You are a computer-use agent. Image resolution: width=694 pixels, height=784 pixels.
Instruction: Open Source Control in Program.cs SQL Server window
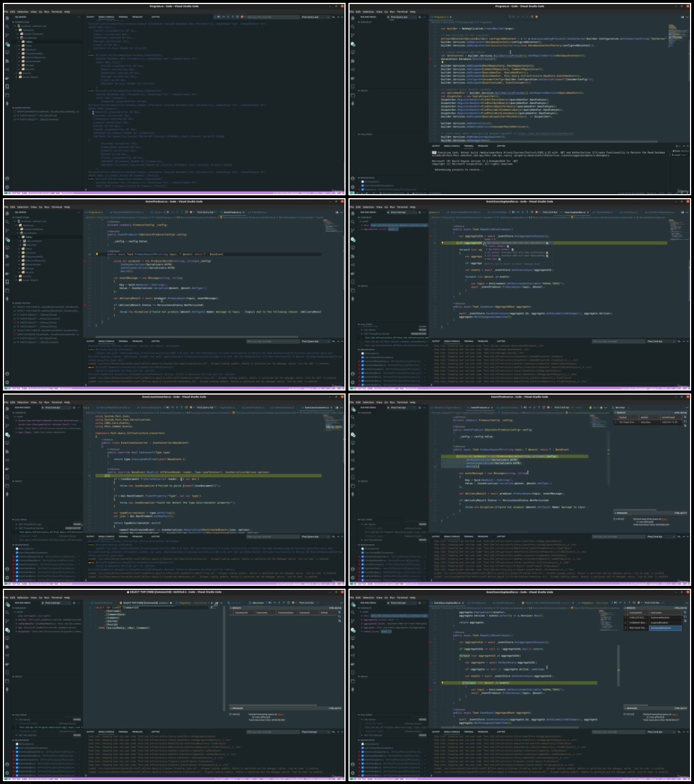7,35
